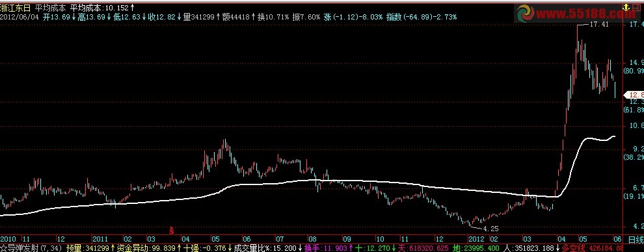Image resolution: width=644 pixels, height=252 pixels.
Task: Click the date 2012/06/04 in the info line
Action: (20, 17)
